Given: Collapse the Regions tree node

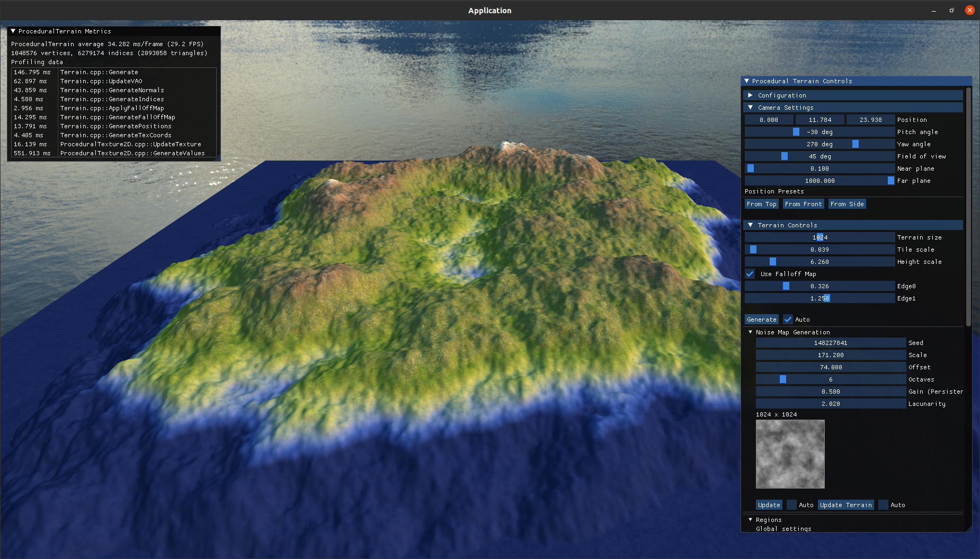Looking at the screenshot, I should [x=751, y=520].
